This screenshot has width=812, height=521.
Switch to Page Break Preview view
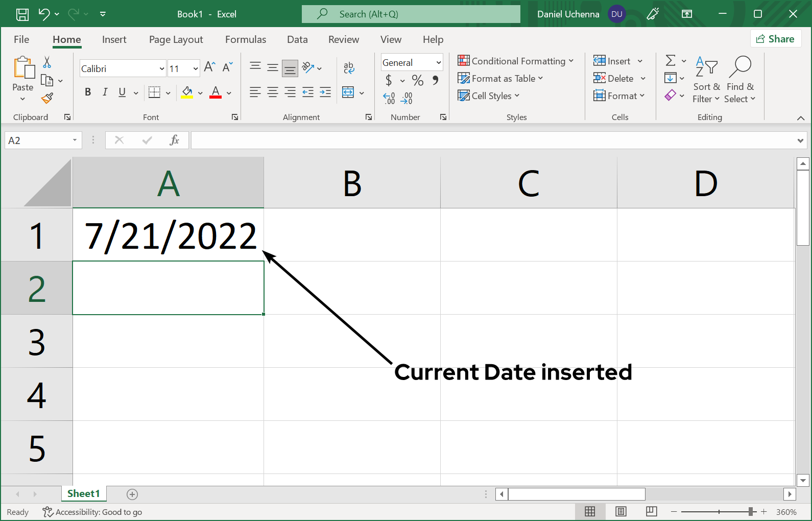[x=651, y=511]
